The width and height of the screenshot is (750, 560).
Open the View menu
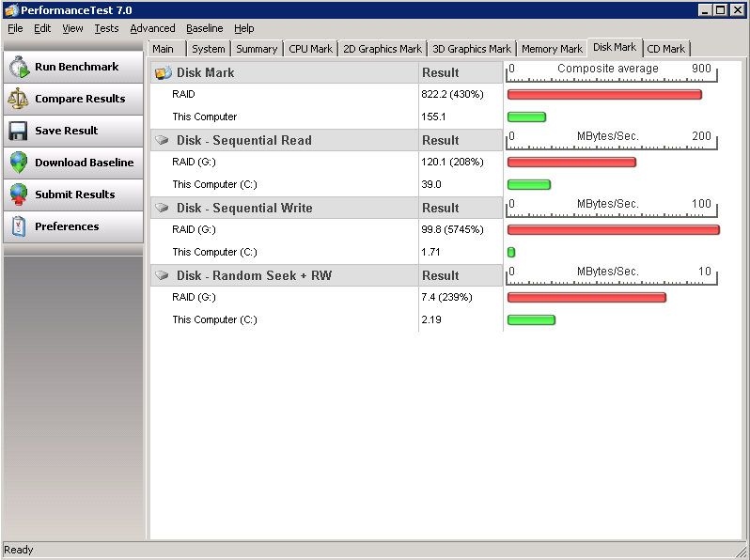[72, 29]
